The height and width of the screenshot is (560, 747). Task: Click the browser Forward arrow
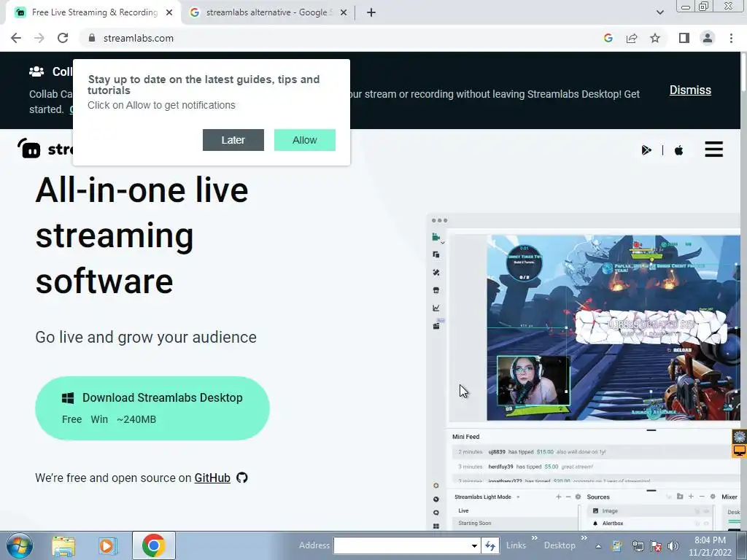click(x=39, y=38)
